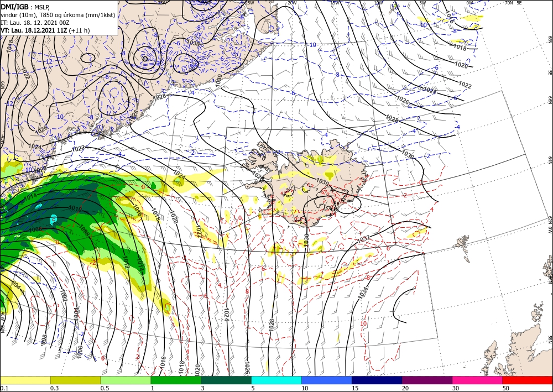Click the red 50+ legend swatch
Screen dimensions: 553x392
pyautogui.click(x=528, y=380)
